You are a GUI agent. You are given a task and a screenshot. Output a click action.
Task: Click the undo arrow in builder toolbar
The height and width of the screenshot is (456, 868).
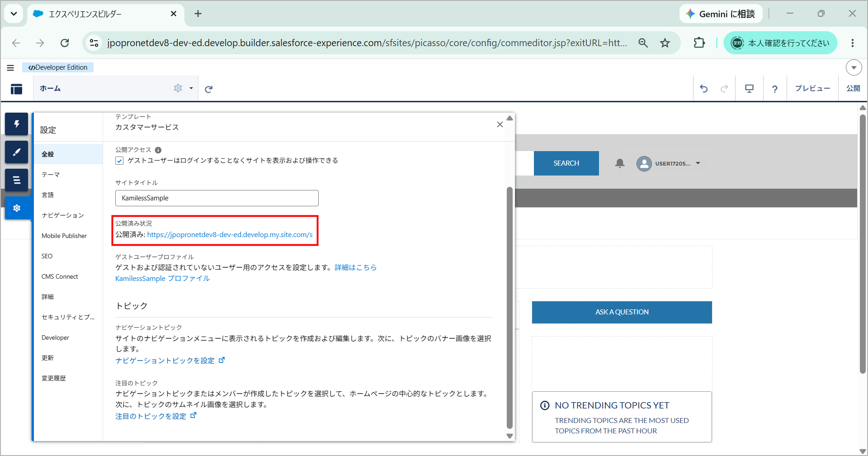coord(704,89)
